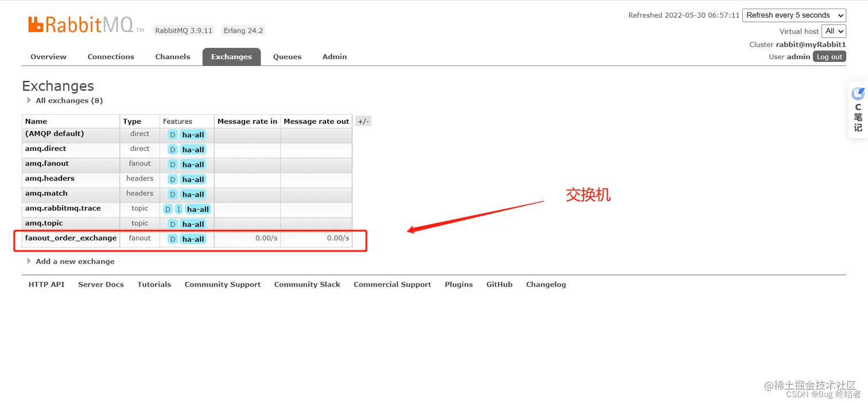Viewport: 868px width, 403px height.
Task: Click the D badge on amq.topic row
Action: pos(173,224)
